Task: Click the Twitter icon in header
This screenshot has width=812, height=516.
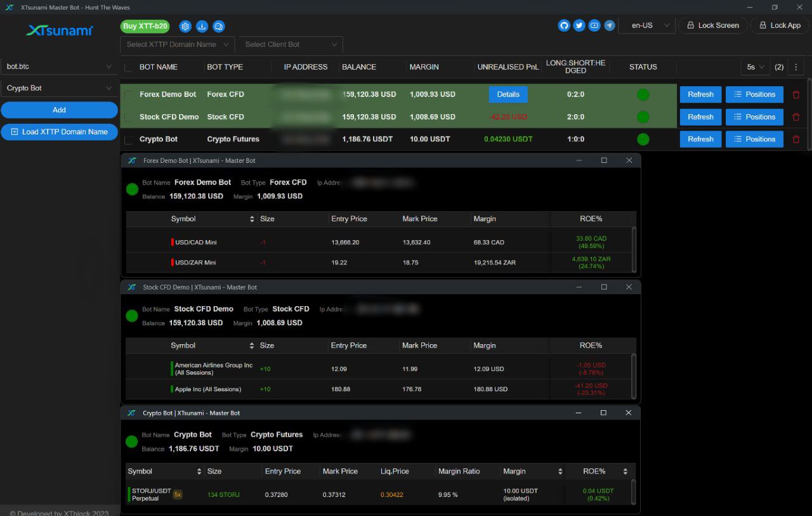Action: coord(579,25)
